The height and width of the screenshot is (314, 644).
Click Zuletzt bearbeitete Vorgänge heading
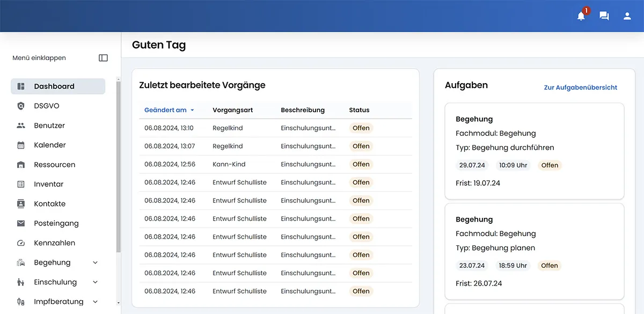202,85
